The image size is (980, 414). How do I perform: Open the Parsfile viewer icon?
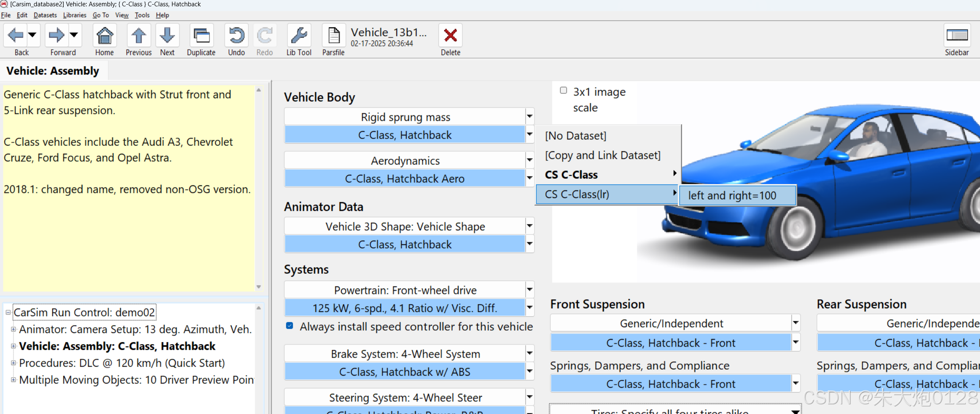point(333,35)
